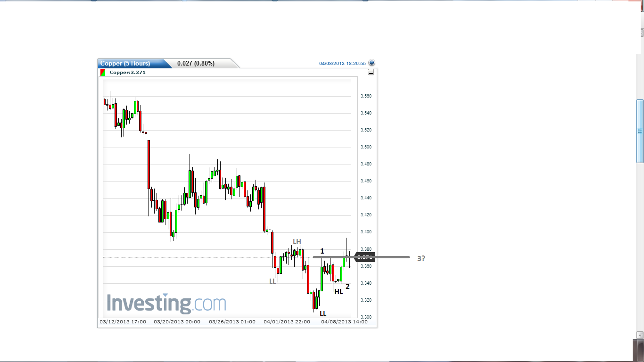Click the vertical scrollbar thumb
644x362 pixels.
[640, 131]
